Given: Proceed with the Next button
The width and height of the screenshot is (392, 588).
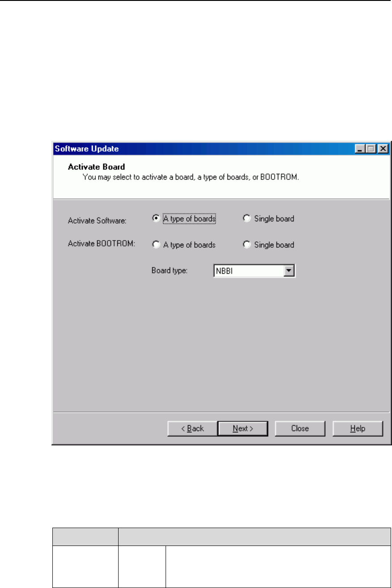Looking at the screenshot, I should pos(243,428).
